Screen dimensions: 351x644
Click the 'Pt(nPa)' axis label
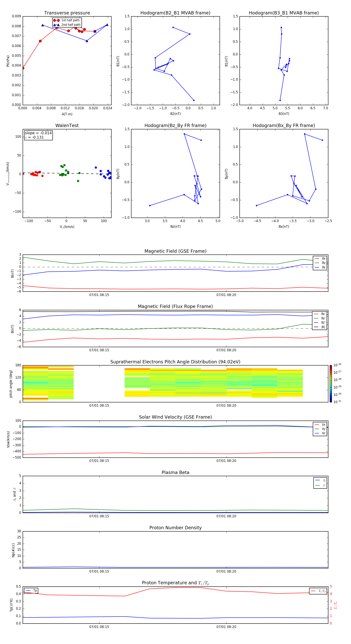pyautogui.click(x=8, y=61)
